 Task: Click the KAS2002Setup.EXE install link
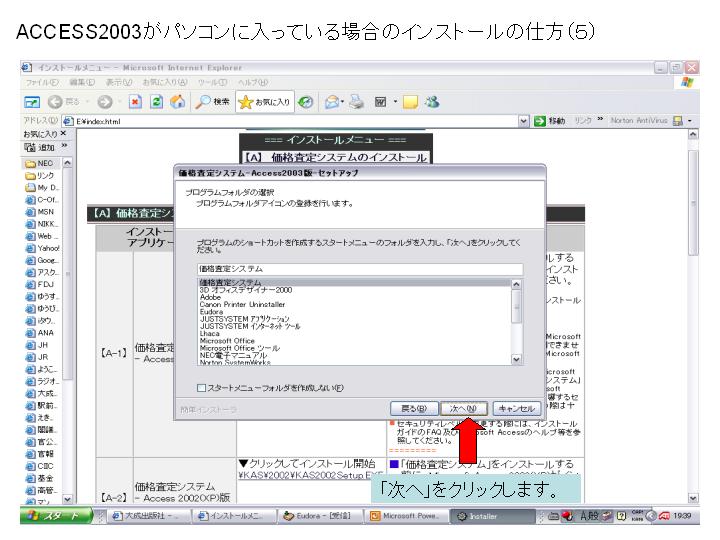(310, 475)
